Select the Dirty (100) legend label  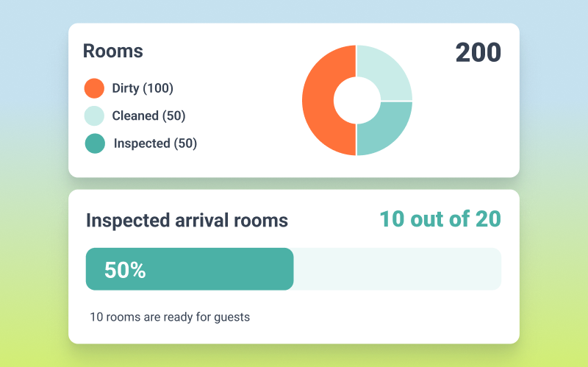[x=143, y=88]
